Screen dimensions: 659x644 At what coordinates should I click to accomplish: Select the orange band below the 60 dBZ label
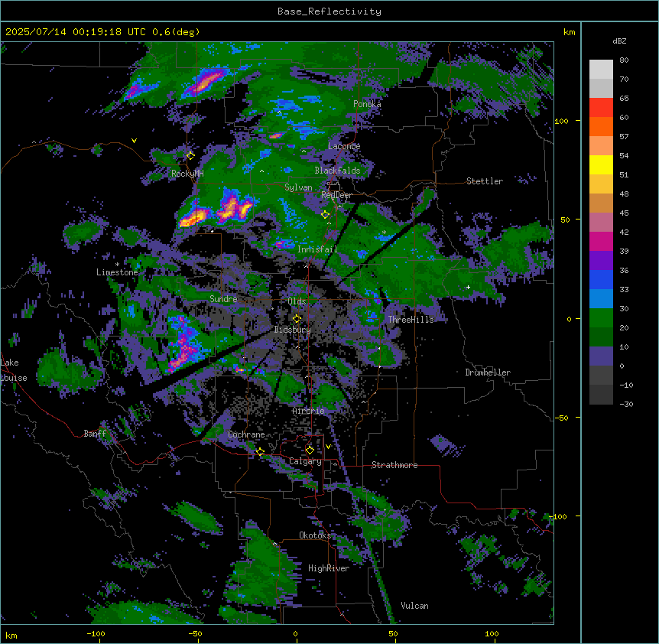coord(601,126)
